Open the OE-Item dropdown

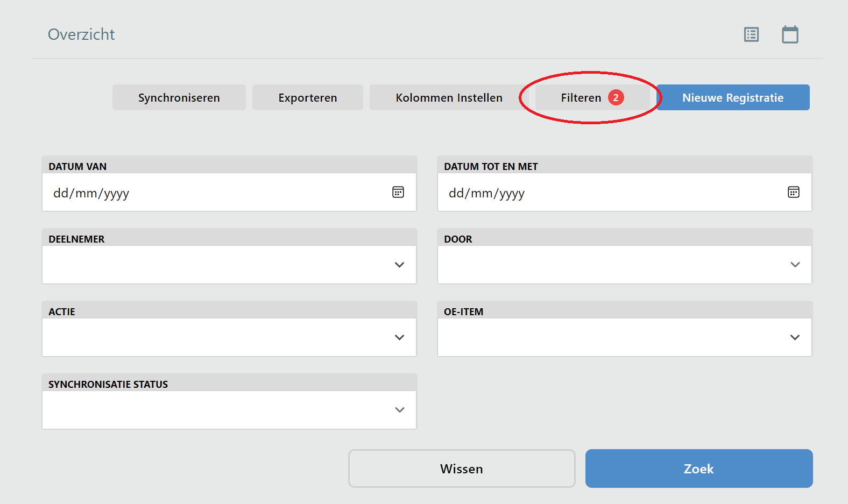tap(624, 337)
